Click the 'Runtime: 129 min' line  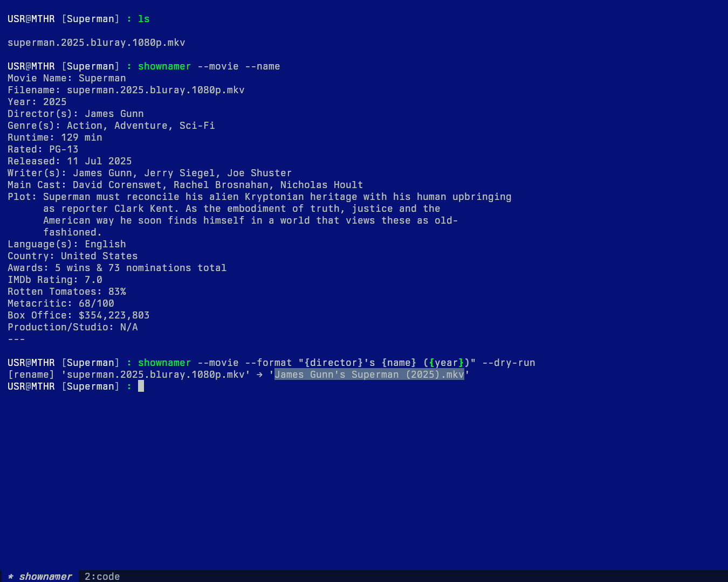click(55, 137)
